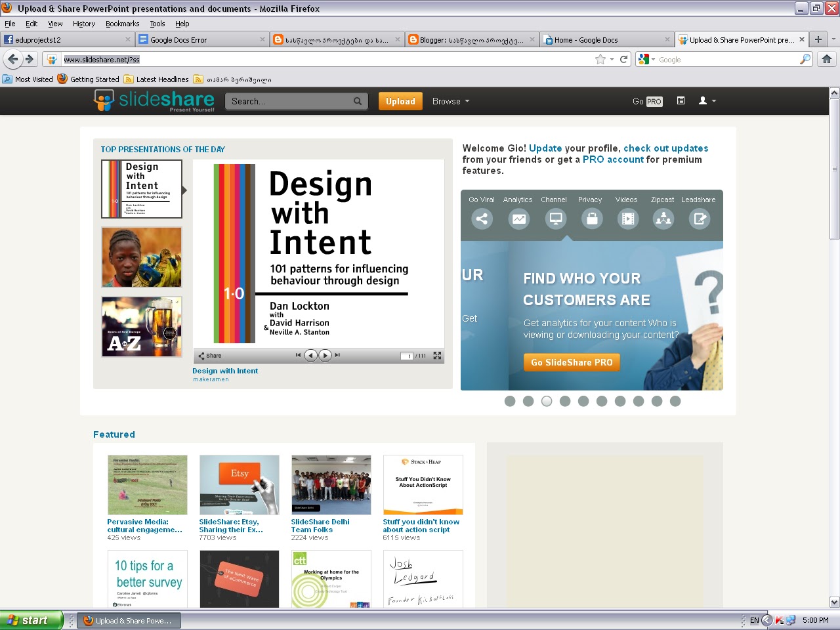
Task: Click the SlideShare logo
Action: [x=154, y=100]
